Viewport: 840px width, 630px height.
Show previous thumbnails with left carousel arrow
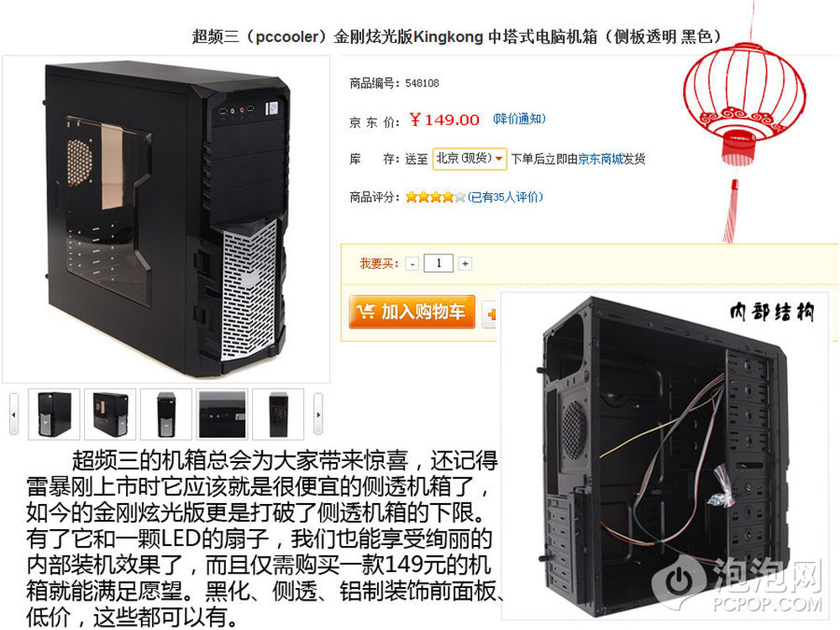click(x=14, y=414)
